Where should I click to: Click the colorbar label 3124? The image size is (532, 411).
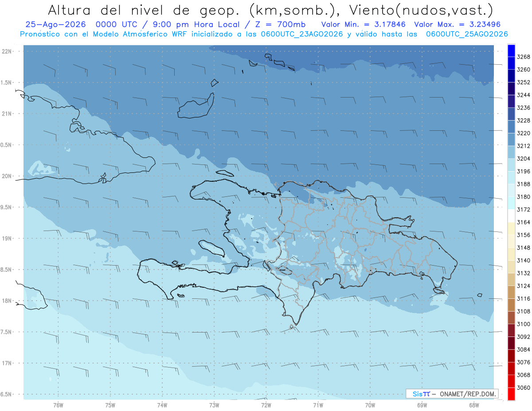(524, 286)
